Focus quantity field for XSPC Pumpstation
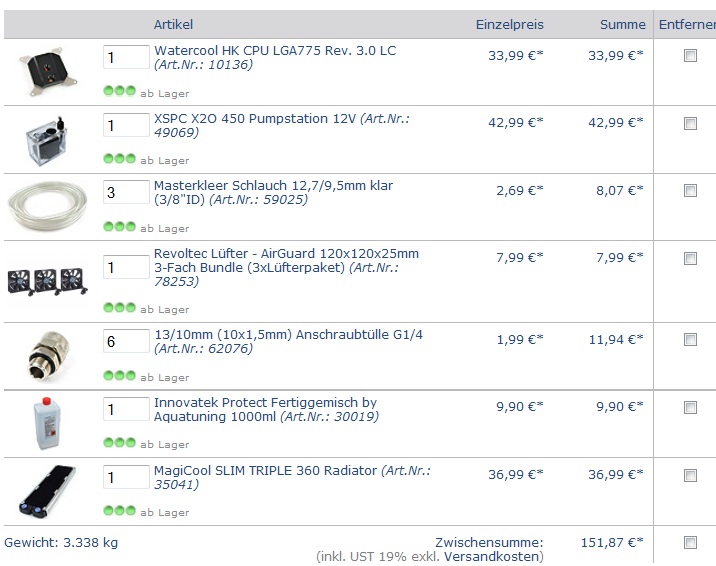This screenshot has height=566, width=716. point(126,125)
